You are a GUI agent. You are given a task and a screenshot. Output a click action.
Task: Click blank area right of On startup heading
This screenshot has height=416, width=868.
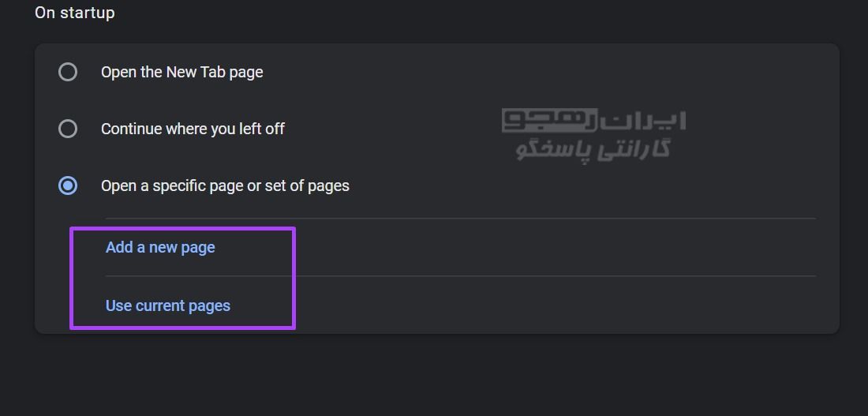487,13
